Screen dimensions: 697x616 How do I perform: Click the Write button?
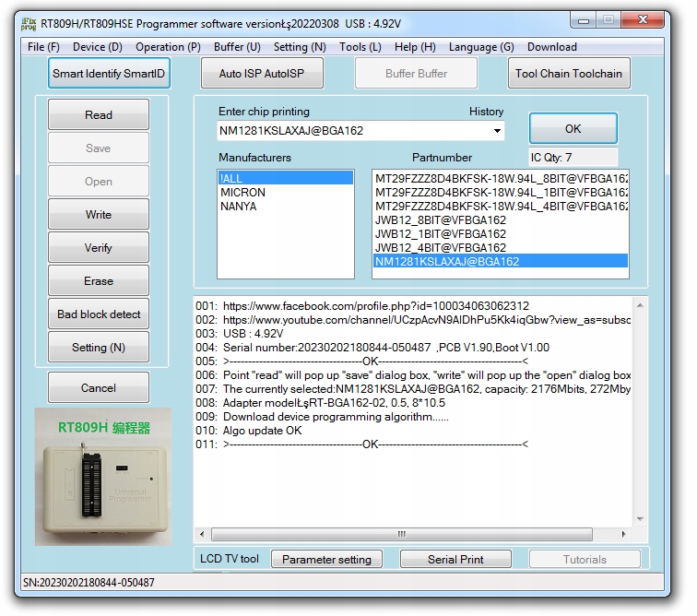pyautogui.click(x=99, y=214)
